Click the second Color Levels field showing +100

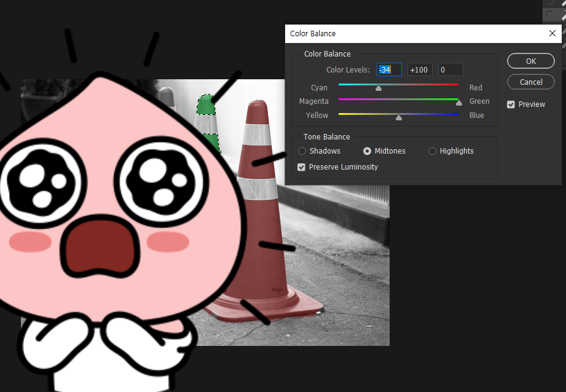(x=420, y=69)
